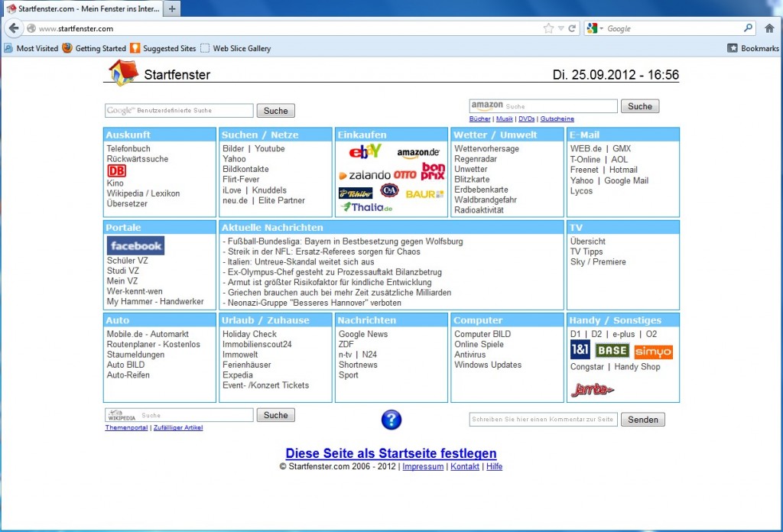Viewport: 783px width, 532px height.
Task: Open the eBay logo in Einkaufen
Action: tap(365, 151)
